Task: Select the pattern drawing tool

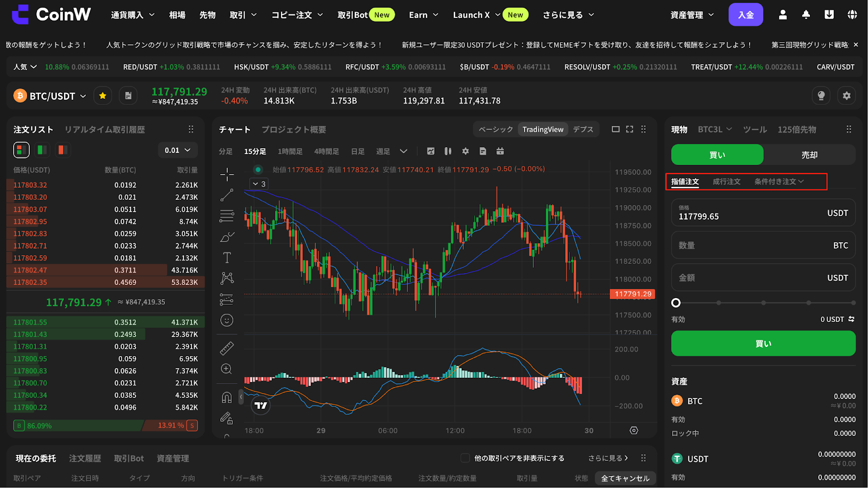Action: pos(227,278)
